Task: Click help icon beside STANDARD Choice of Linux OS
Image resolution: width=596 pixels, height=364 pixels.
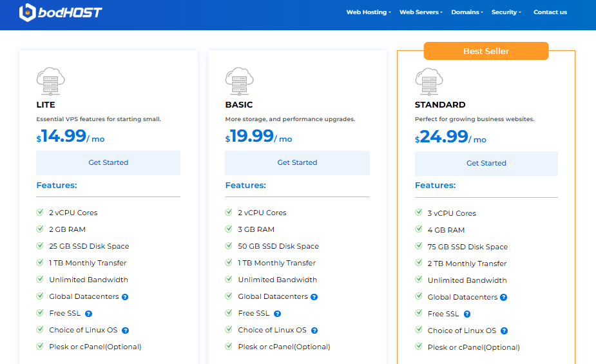Action: pyautogui.click(x=505, y=331)
